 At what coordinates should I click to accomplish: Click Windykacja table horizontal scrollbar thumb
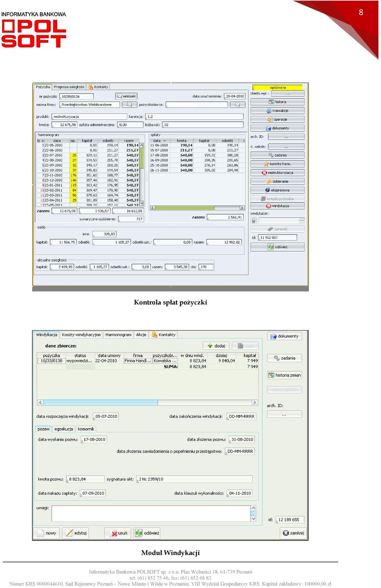coord(100,402)
